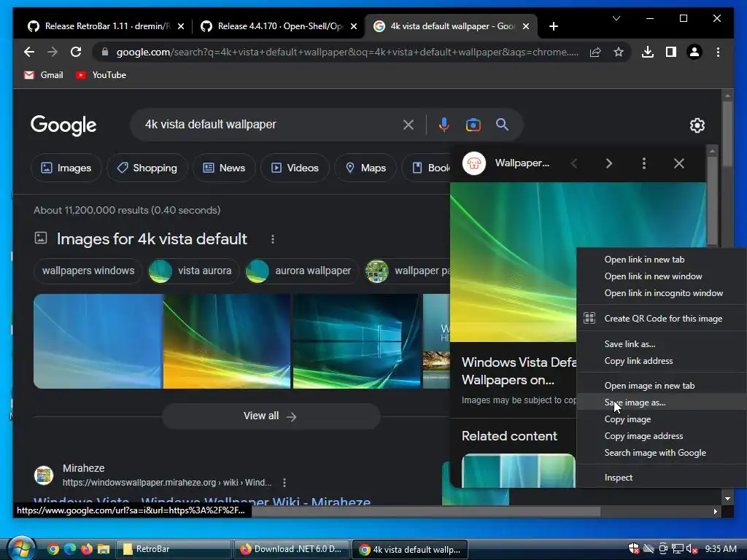Share this page via address bar icon
Screen dimensions: 747x560
tap(595, 52)
